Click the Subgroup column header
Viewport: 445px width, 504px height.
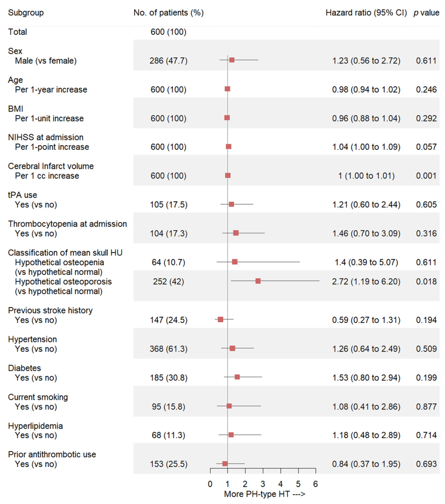[x=26, y=13]
